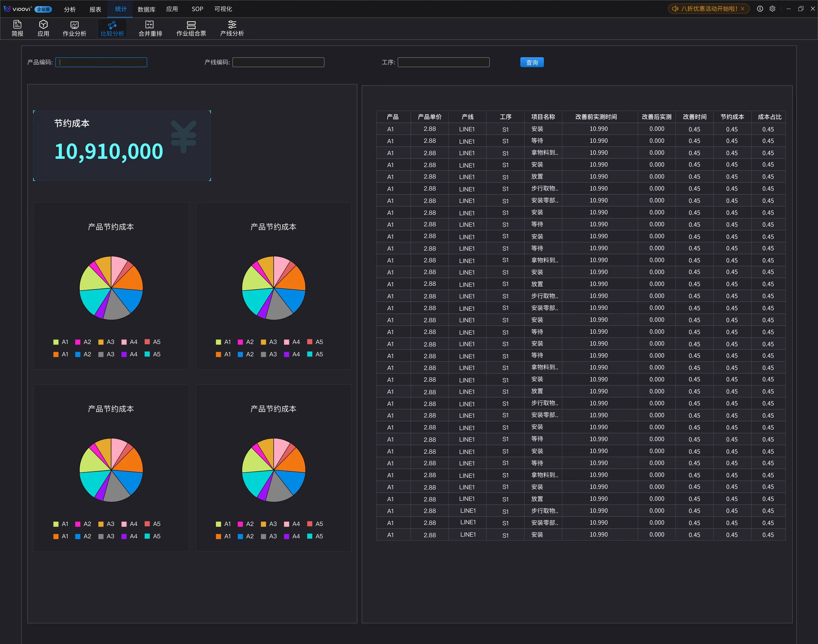Viewport: 818px width, 644px height.
Task: Toggle blue A2 legend swatch in bottom-left chart
Action: pos(78,536)
